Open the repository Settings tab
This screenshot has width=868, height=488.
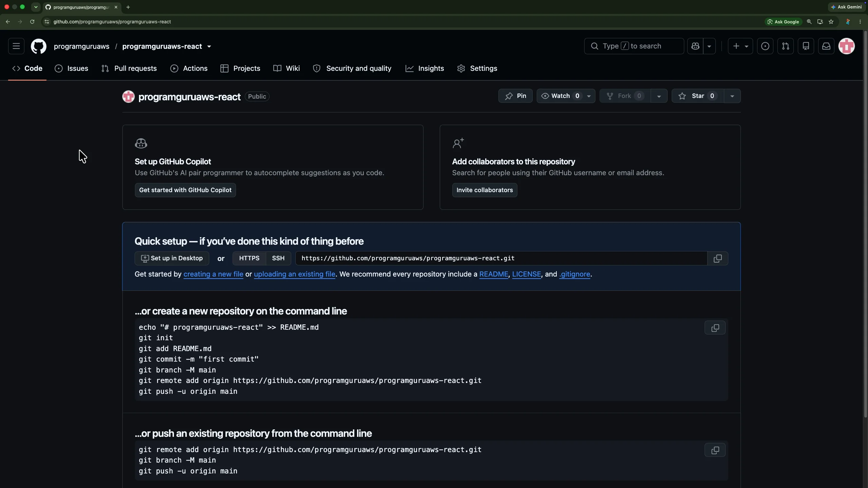tap(477, 68)
